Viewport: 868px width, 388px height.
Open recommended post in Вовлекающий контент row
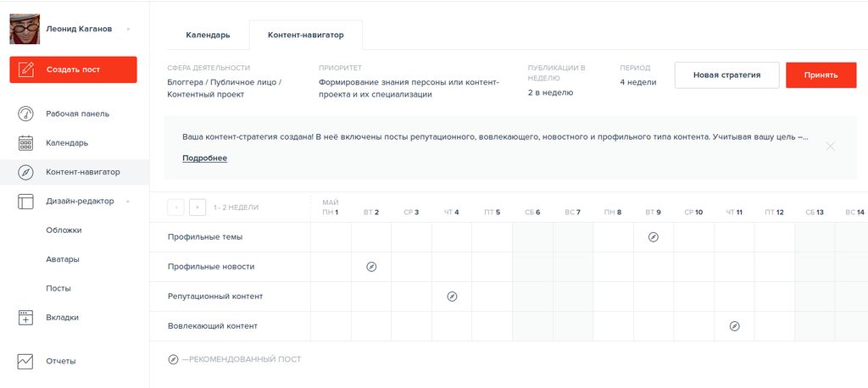(x=734, y=326)
